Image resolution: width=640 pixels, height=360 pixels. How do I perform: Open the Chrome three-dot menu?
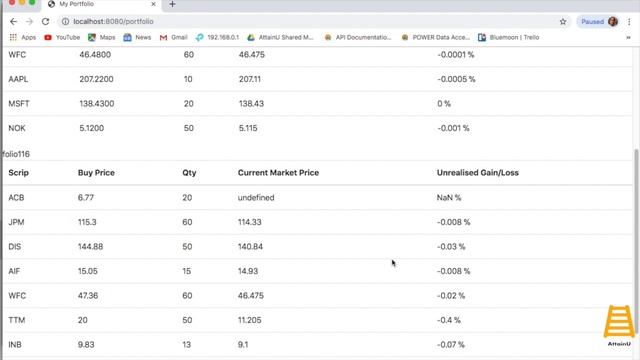[x=629, y=22]
